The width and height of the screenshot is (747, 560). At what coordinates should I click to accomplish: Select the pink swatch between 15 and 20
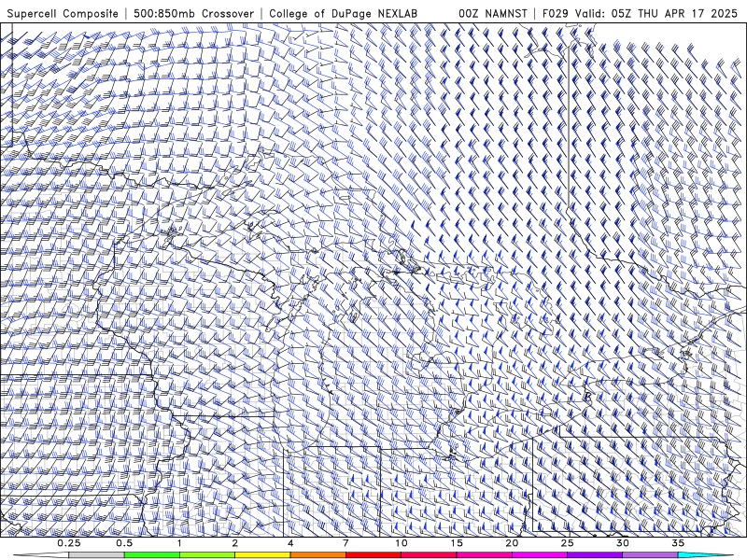tap(484, 555)
